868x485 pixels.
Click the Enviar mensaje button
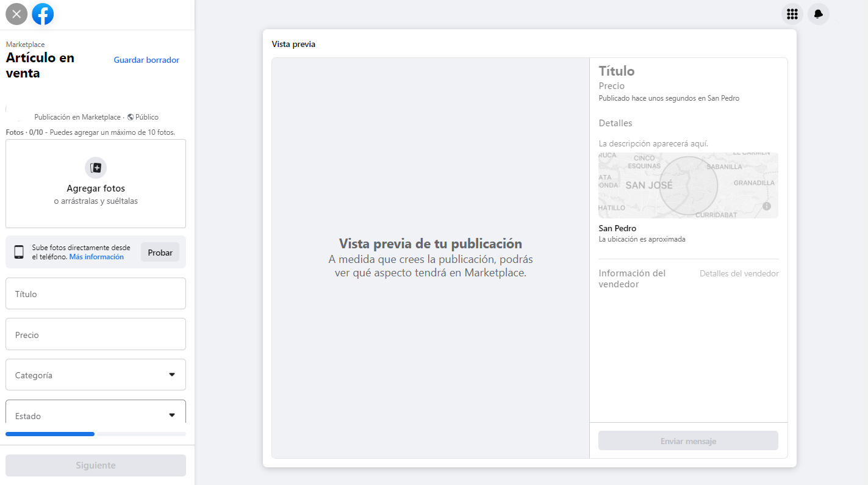point(688,440)
